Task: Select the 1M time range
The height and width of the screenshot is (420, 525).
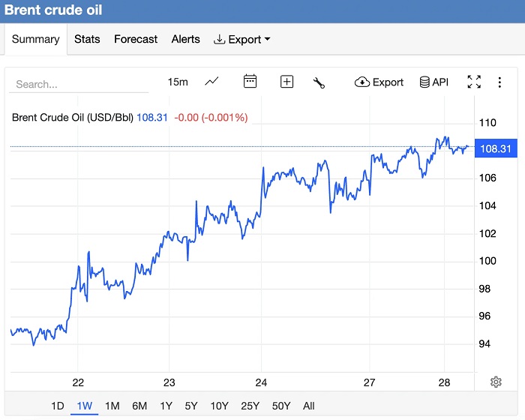Action: (112, 406)
